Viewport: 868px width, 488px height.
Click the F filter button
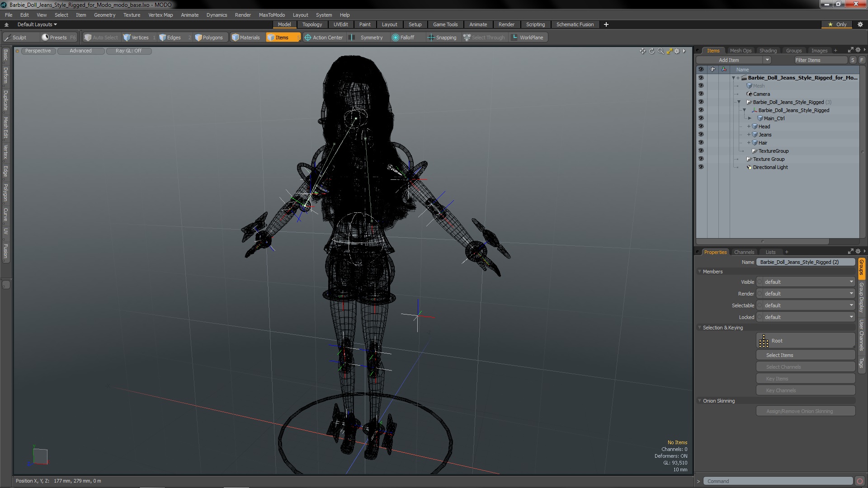coord(862,60)
